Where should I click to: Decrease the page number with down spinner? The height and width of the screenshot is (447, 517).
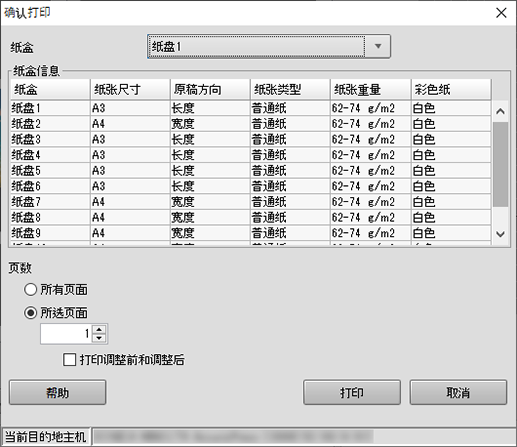tap(99, 338)
